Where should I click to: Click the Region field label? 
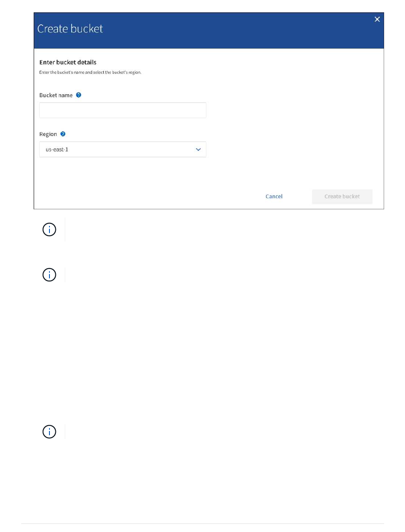(48, 134)
